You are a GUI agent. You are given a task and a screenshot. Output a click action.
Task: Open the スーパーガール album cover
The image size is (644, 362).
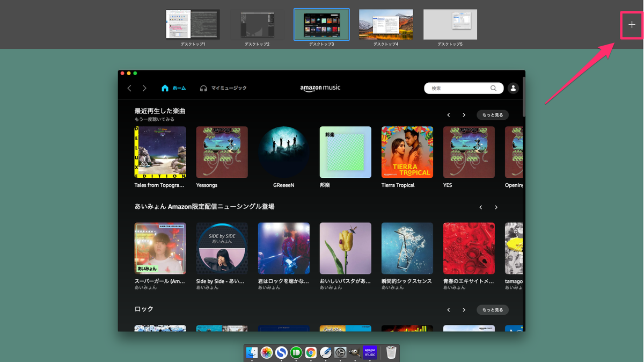pos(160,249)
